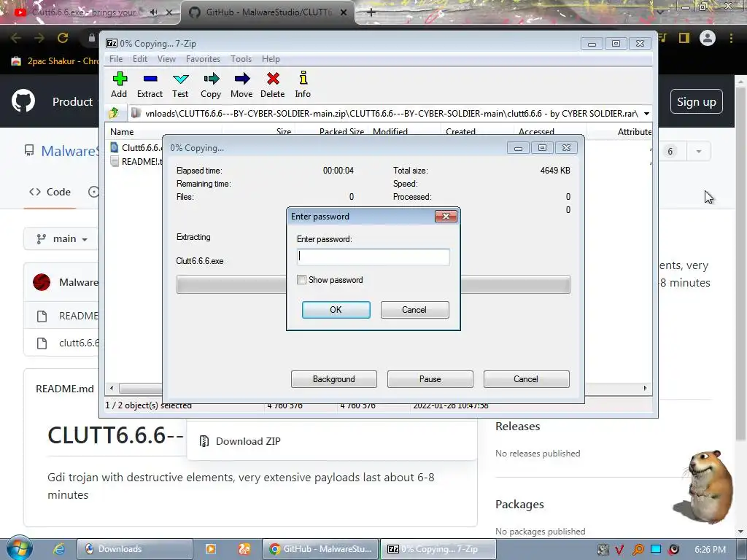
Task: Click the Download ZIP link
Action: 248,441
